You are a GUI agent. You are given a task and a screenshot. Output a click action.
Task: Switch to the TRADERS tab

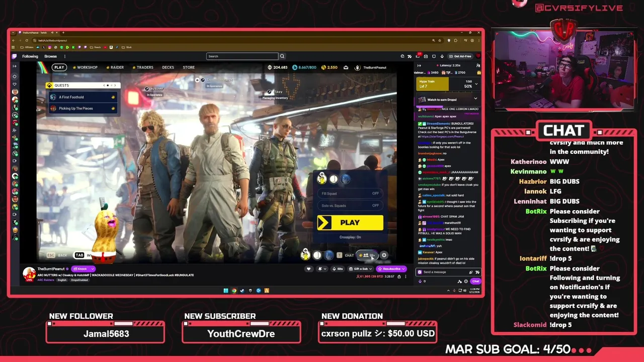[x=142, y=67]
